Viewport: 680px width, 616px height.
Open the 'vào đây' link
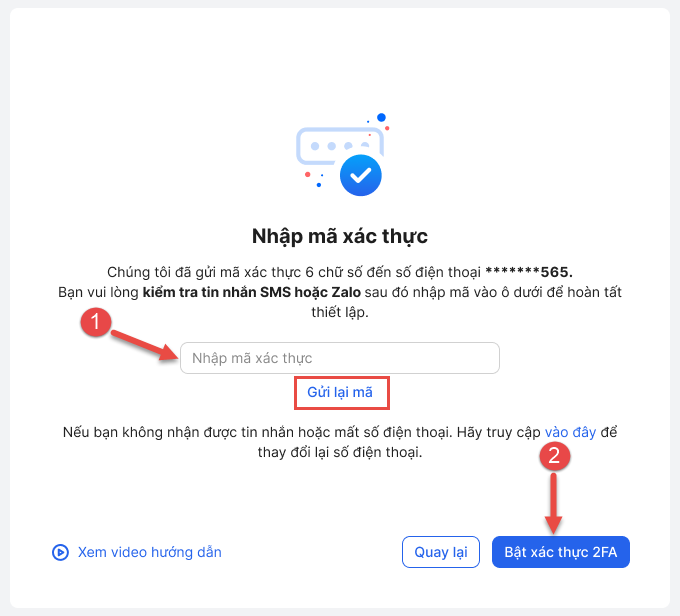570,432
